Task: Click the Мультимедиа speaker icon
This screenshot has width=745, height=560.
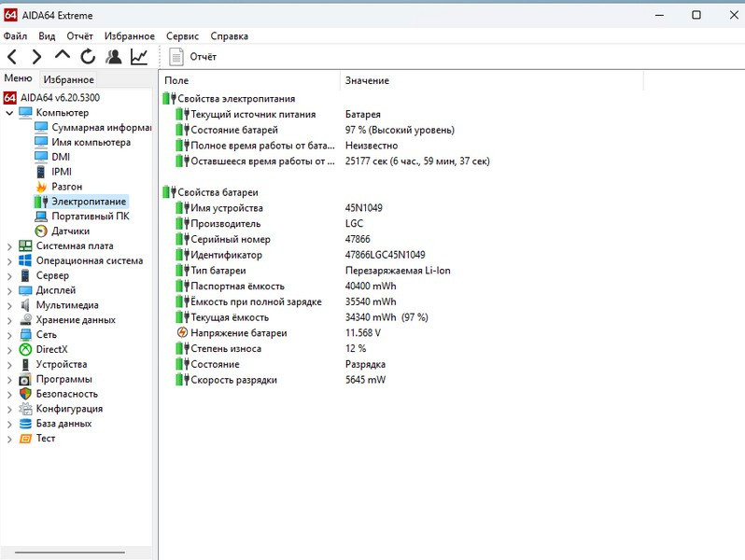Action: pos(25,305)
